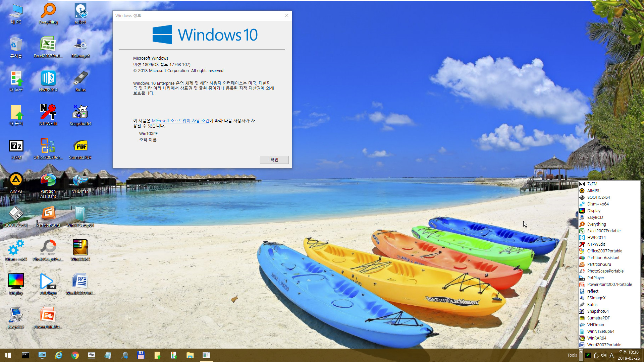Click the floppy disk save taskbar icon
This screenshot has width=644, height=362.
(x=141, y=355)
